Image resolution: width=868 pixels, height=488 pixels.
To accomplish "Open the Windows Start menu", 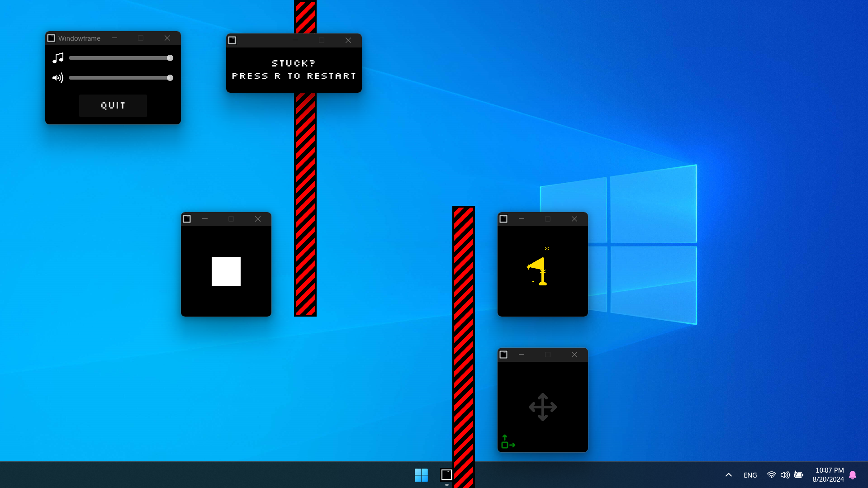I will click(421, 475).
